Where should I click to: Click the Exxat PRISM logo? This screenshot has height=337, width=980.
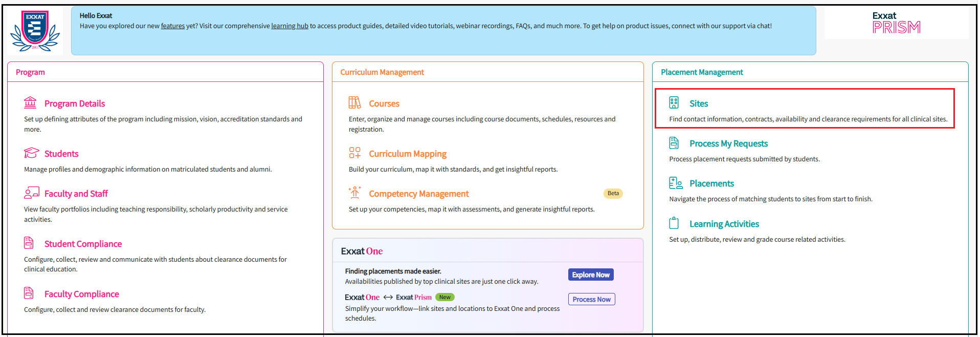click(896, 23)
